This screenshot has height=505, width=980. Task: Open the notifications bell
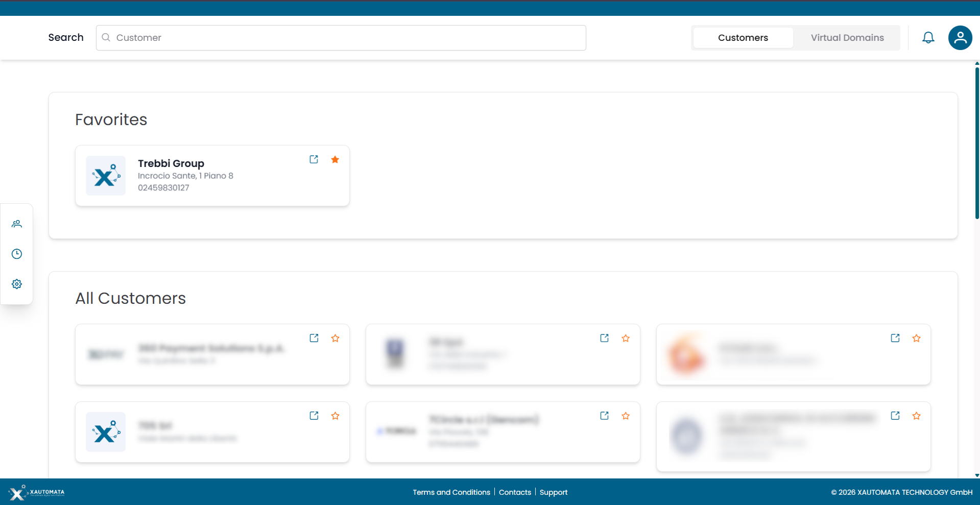point(928,38)
